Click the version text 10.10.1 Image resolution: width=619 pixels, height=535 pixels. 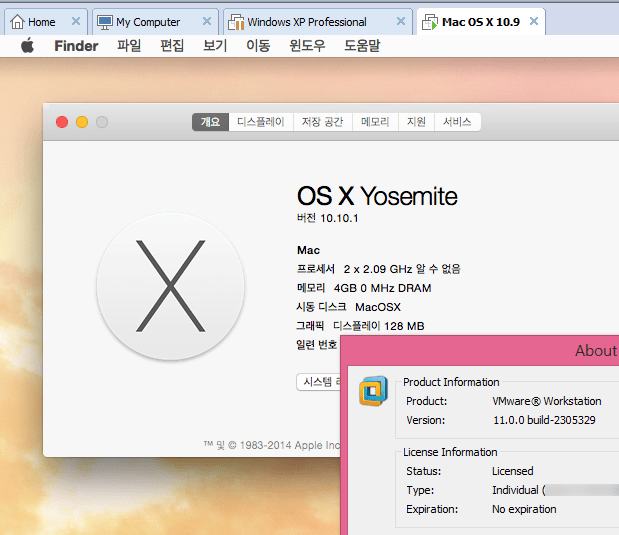pos(339,218)
